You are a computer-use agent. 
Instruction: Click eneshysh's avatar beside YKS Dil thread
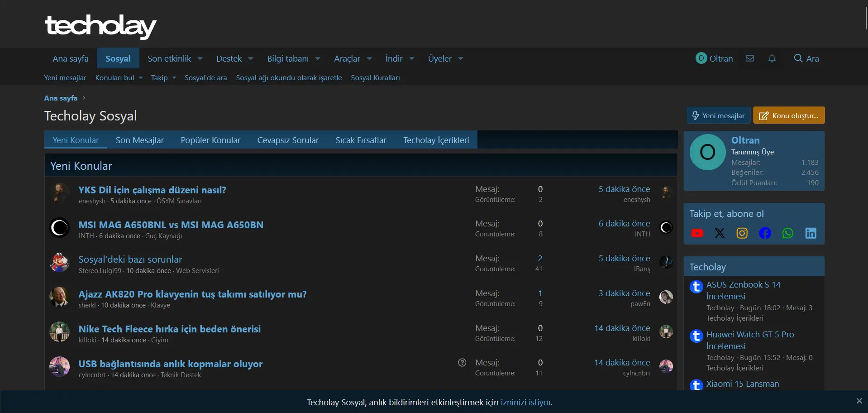coord(59,193)
